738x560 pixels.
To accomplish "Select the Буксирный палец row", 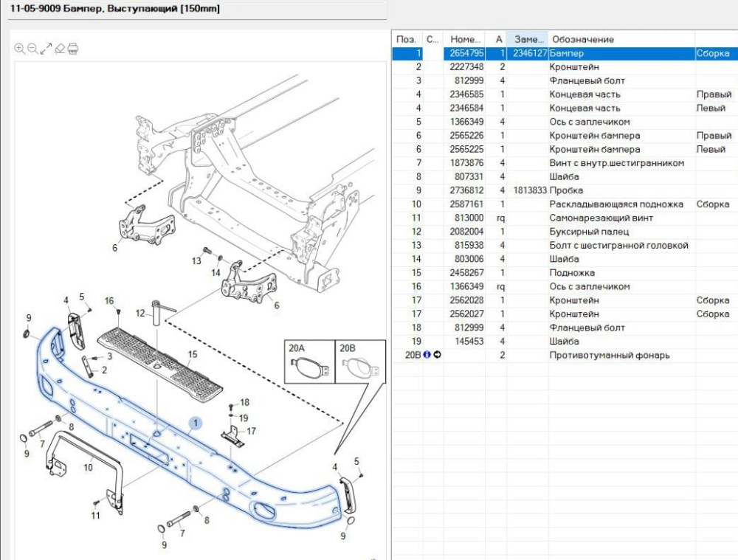I will (585, 232).
